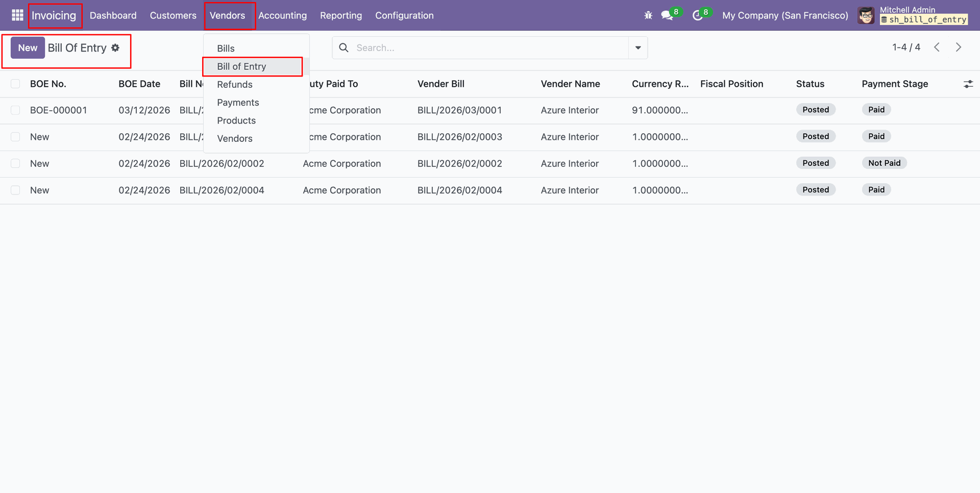Click Mitchell Admin user avatar
Viewport: 980px width, 493px height.
coord(866,15)
